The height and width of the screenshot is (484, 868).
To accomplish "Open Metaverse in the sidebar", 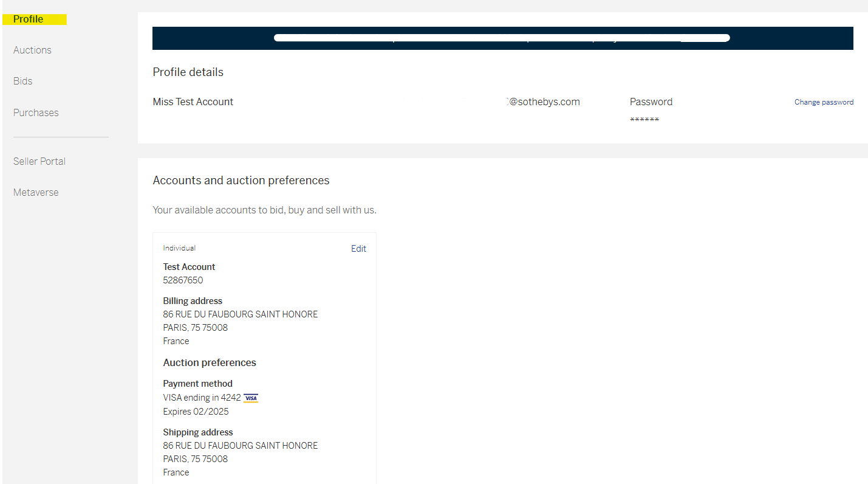I will point(36,192).
